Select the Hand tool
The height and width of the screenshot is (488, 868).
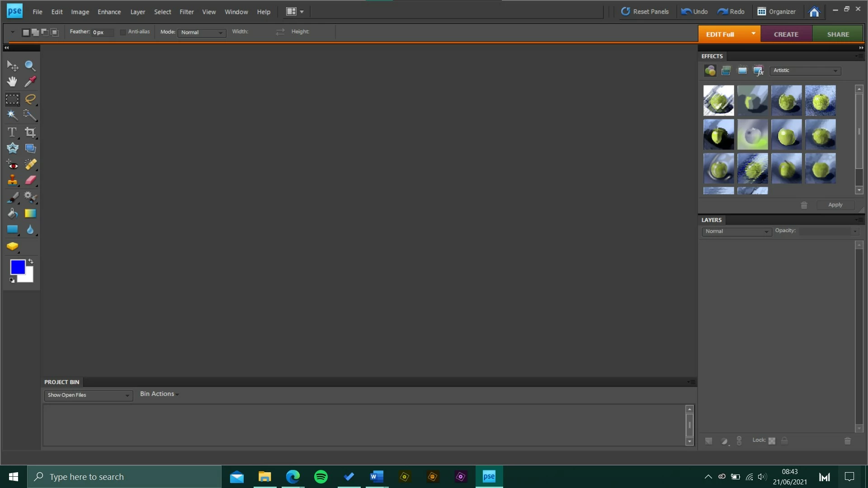coord(12,82)
